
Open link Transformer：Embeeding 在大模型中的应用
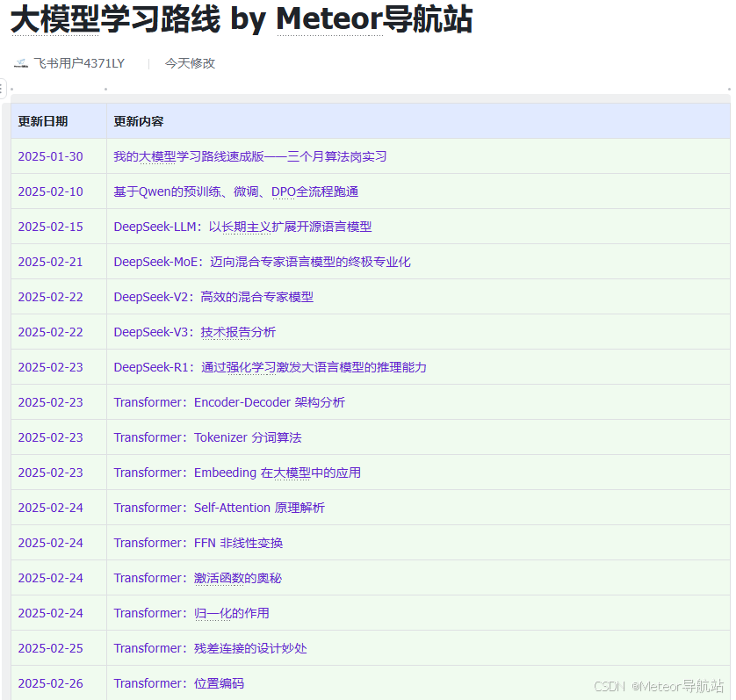(237, 473)
